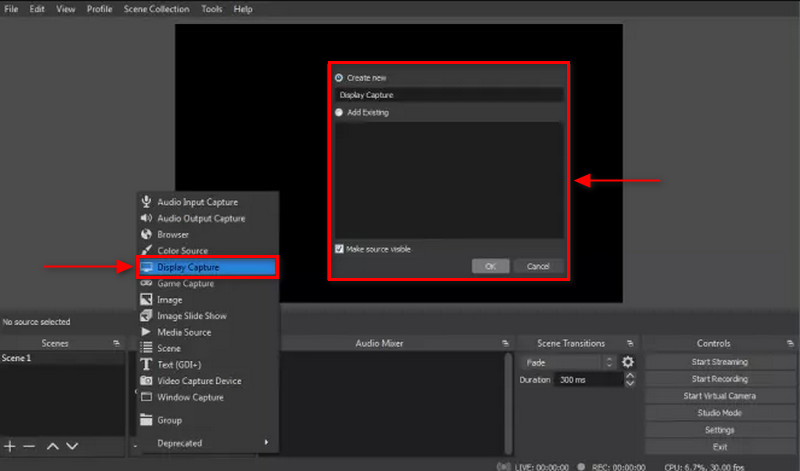Undock the Controls panel

point(790,343)
